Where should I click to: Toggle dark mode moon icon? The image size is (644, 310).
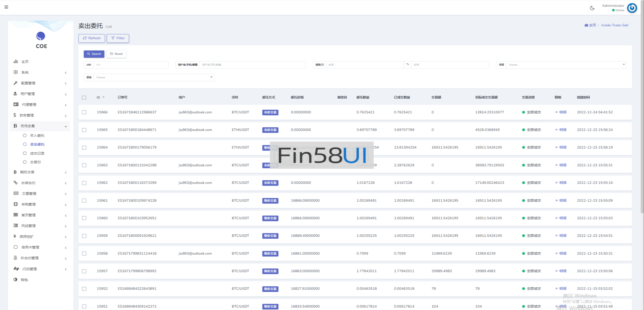click(592, 8)
